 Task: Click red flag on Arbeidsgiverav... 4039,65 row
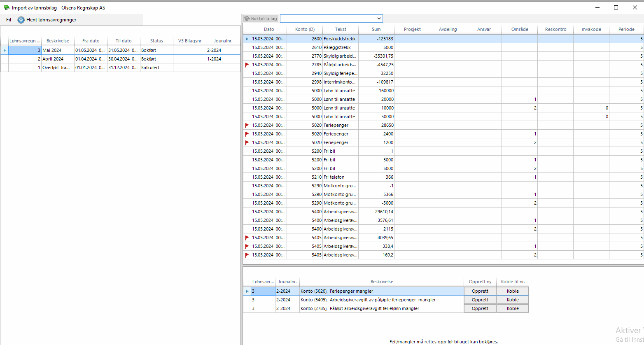[247, 238]
